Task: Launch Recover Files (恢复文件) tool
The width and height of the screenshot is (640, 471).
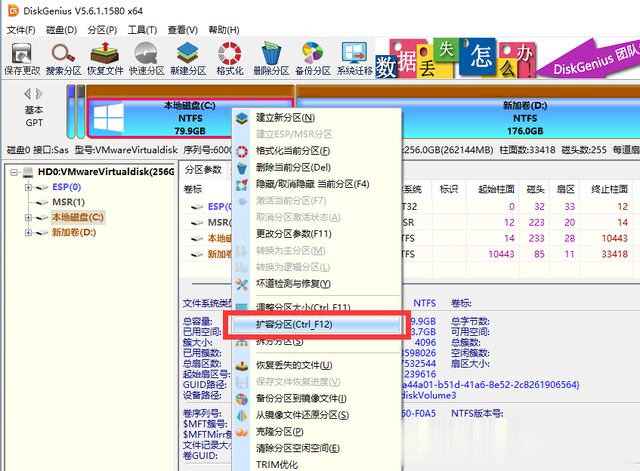Action: 105,59
